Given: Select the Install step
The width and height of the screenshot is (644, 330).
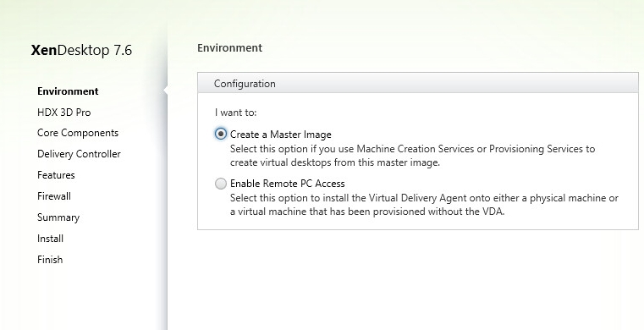Looking at the screenshot, I should [50, 239].
